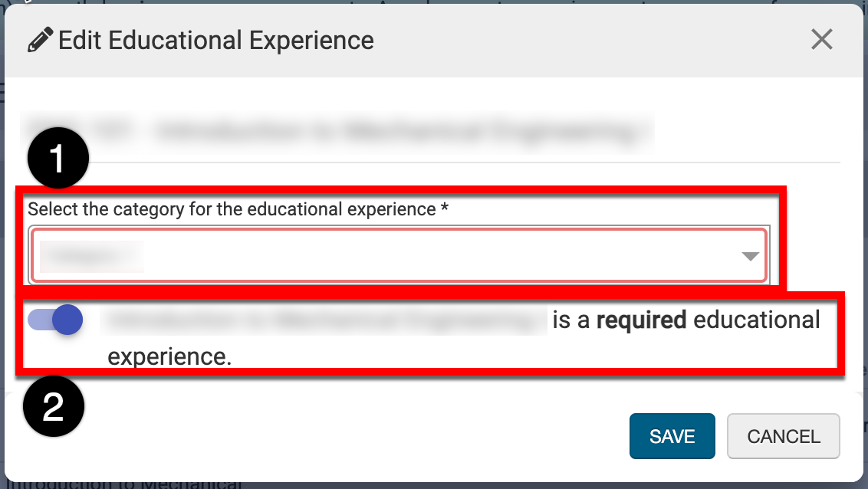Save the educational experience changes
868x489 pixels.
[x=672, y=436]
